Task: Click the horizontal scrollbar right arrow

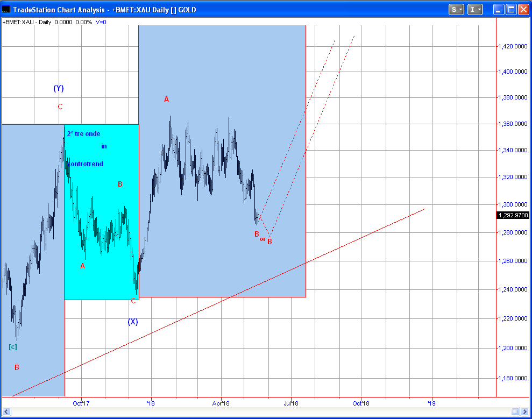Action: (525, 412)
